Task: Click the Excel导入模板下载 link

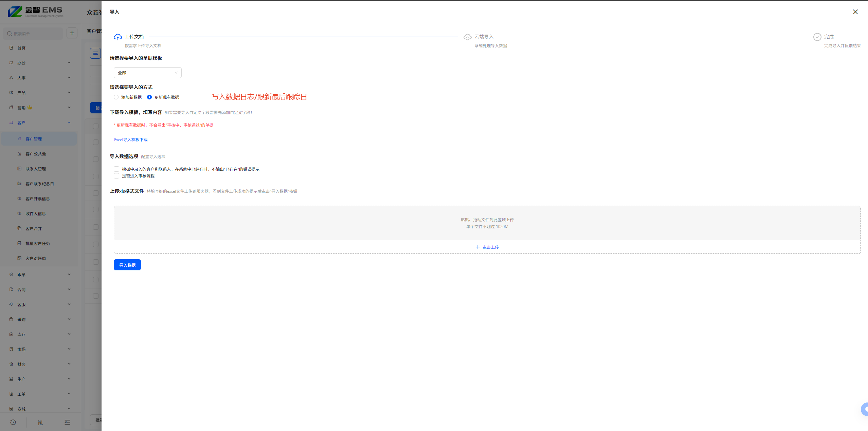Action: (x=131, y=139)
